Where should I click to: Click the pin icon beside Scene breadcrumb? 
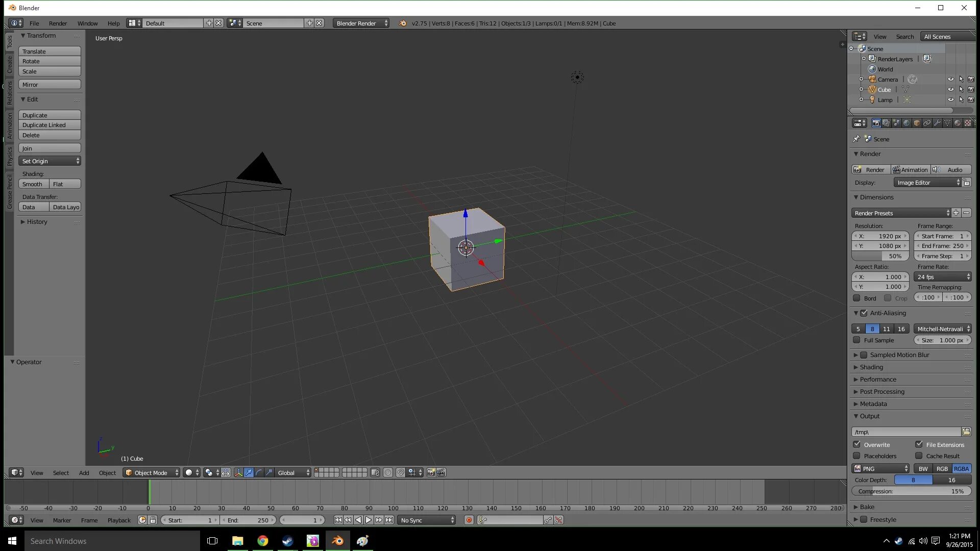[x=856, y=139]
